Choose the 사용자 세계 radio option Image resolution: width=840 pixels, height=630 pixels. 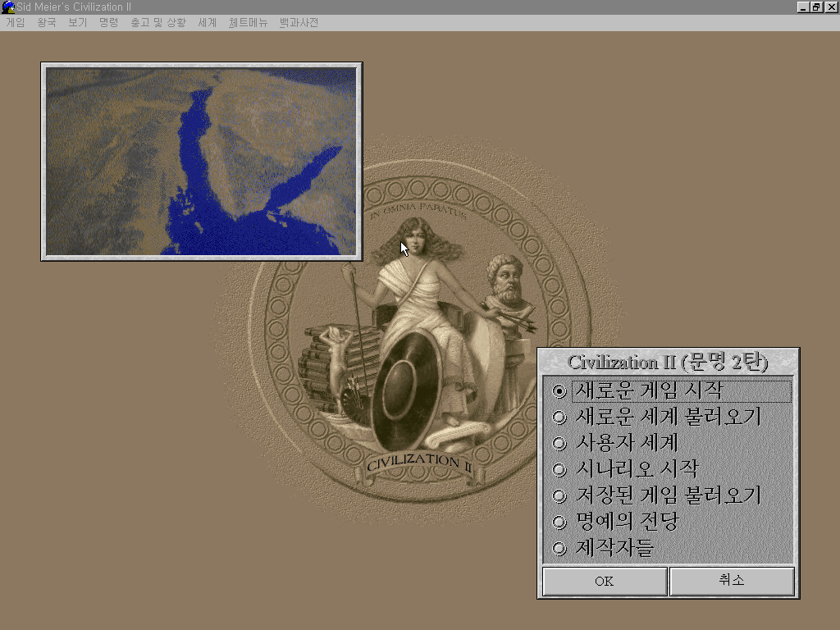[x=615, y=443]
